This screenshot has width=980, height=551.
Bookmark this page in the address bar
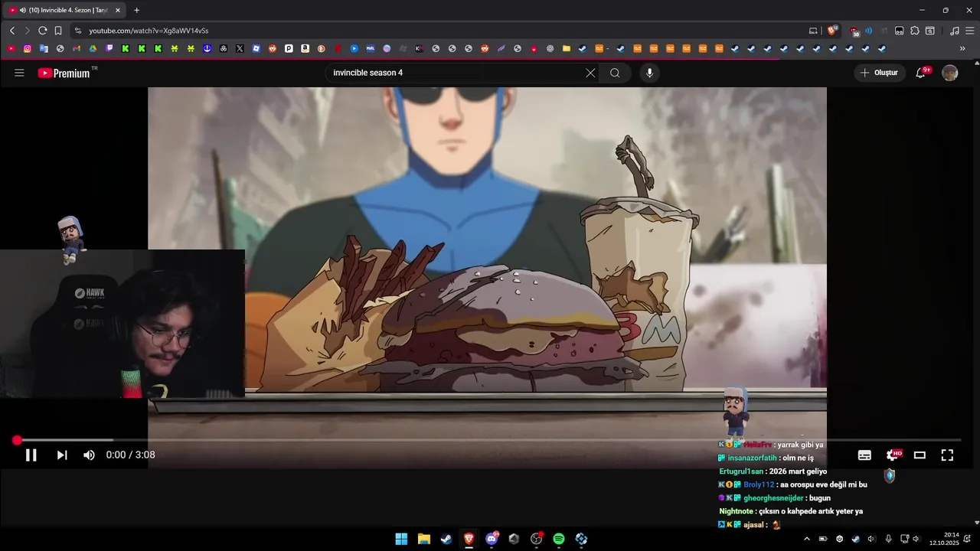pyautogui.click(x=58, y=31)
